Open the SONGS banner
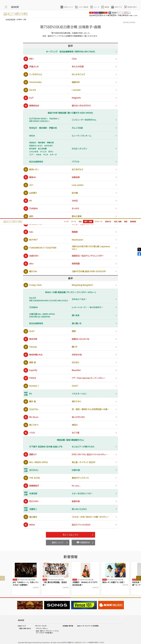This screenshot has width=141, height=644. click(57, 605)
